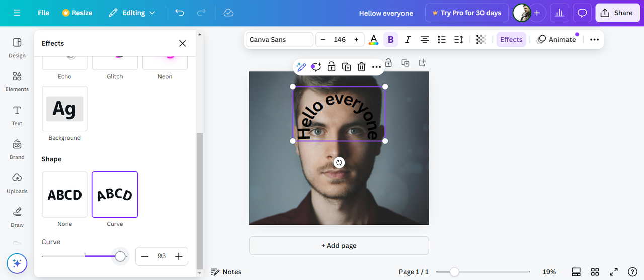The width and height of the screenshot is (644, 280).
Task: Increase font size with plus
Action: (356, 40)
